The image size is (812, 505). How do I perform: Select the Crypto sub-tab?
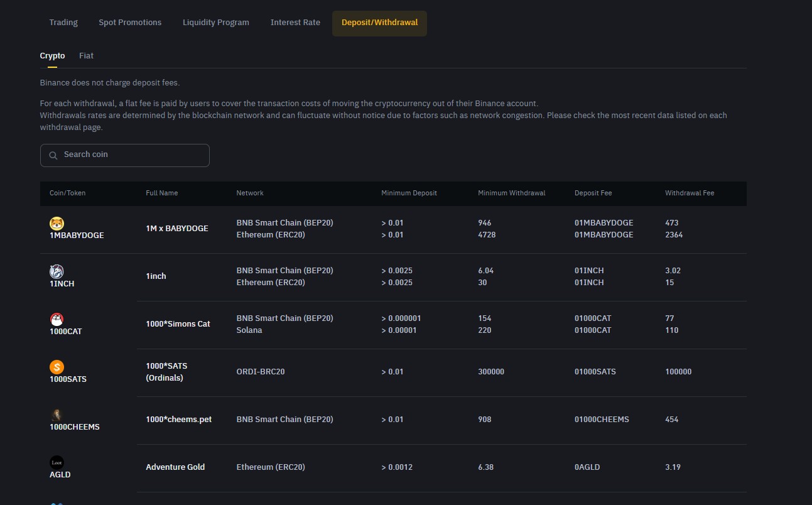(x=52, y=56)
